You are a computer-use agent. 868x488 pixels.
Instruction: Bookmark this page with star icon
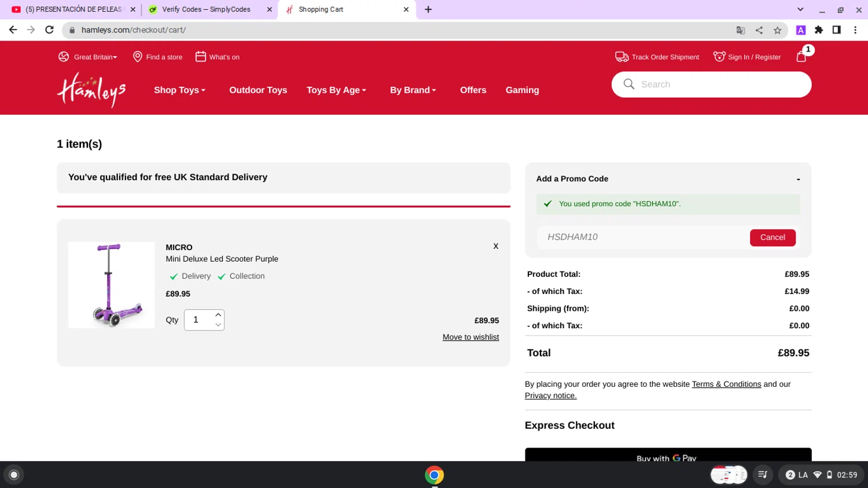[x=777, y=30]
